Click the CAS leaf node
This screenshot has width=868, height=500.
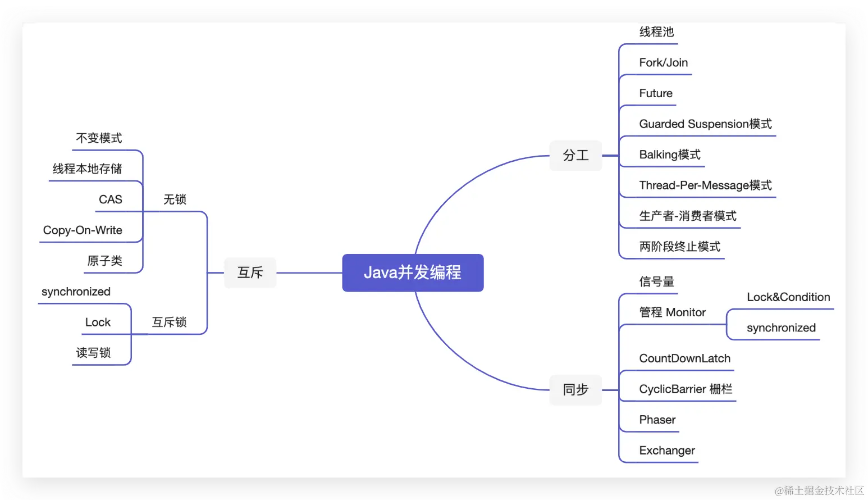point(111,199)
